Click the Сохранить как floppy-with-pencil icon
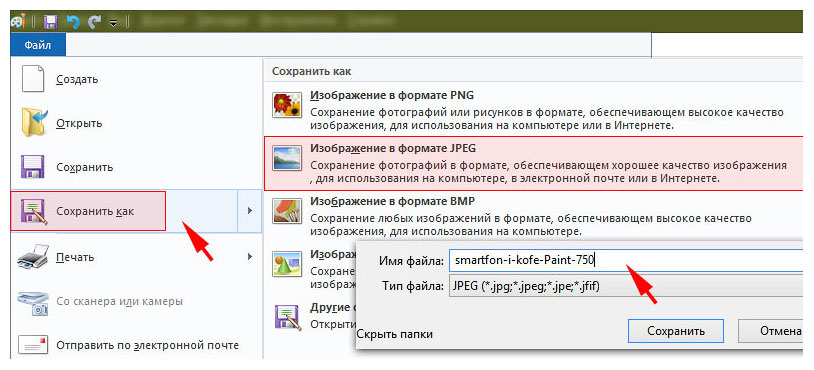 [33, 211]
